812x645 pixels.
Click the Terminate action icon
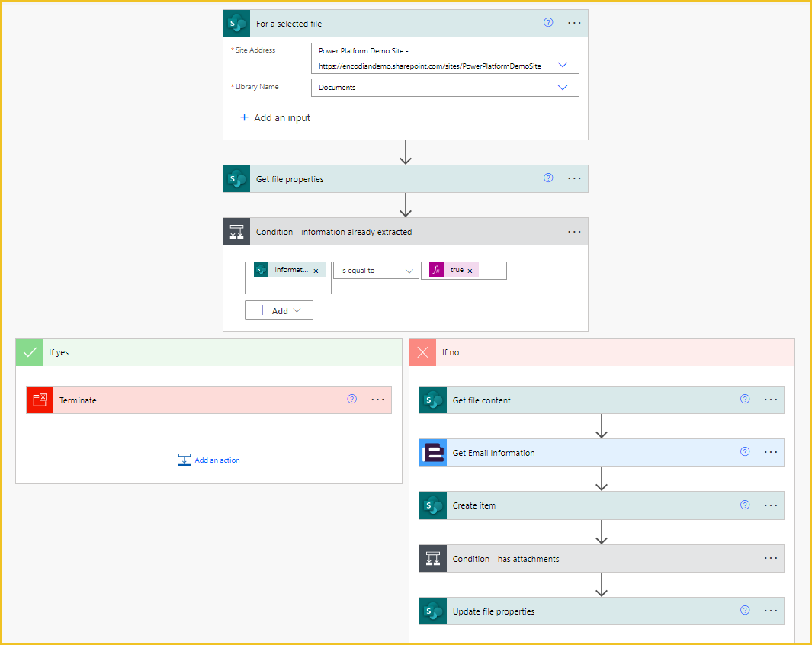click(x=40, y=400)
